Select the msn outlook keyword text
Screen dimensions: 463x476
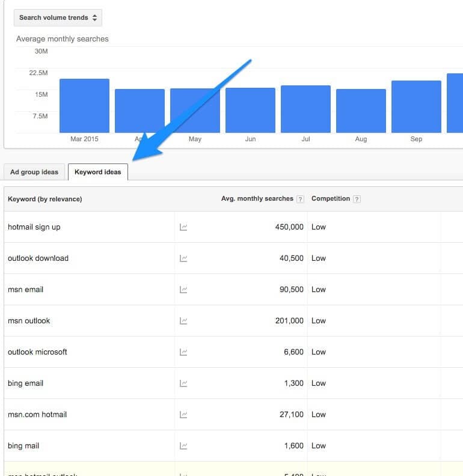point(29,321)
